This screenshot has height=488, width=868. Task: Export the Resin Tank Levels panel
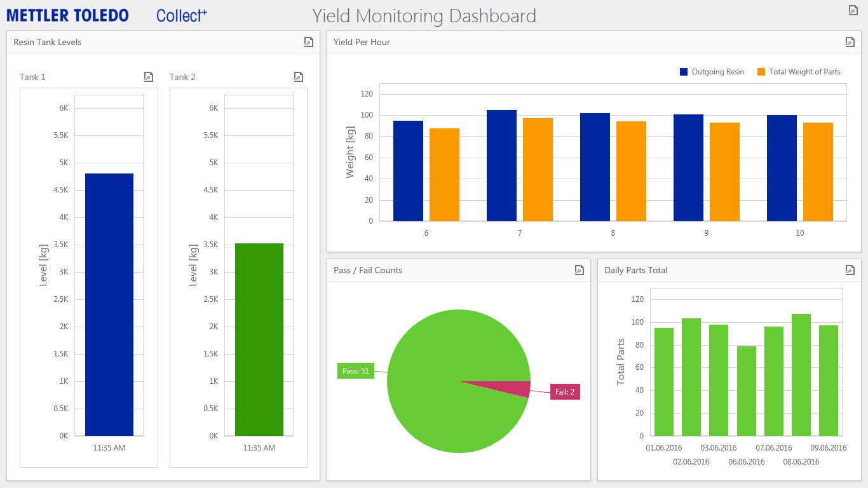pyautogui.click(x=308, y=42)
